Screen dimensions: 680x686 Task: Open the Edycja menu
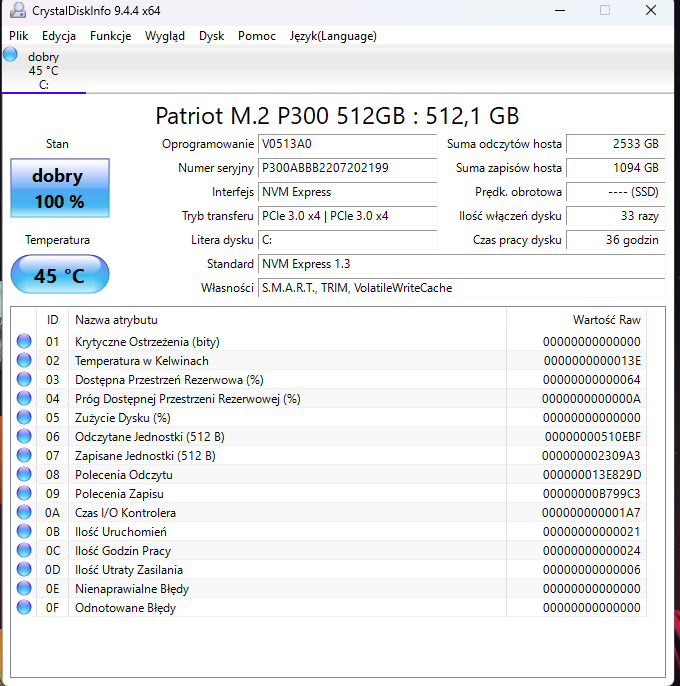[x=59, y=36]
